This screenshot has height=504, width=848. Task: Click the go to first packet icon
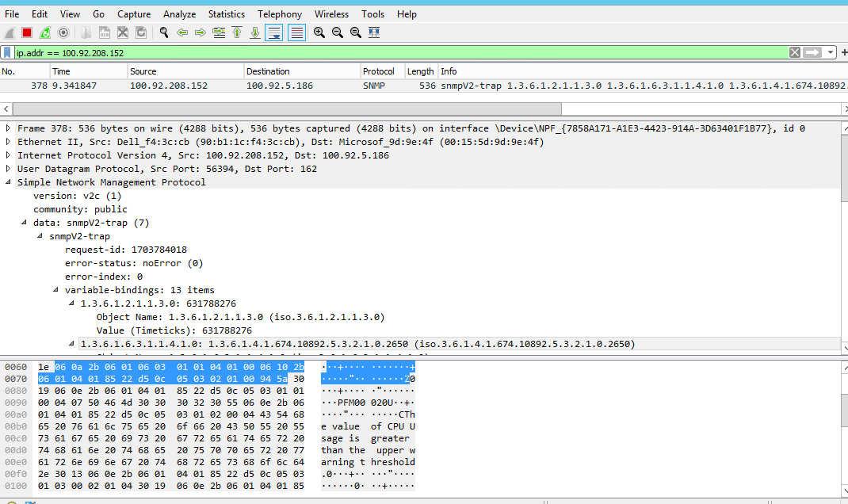238,32
